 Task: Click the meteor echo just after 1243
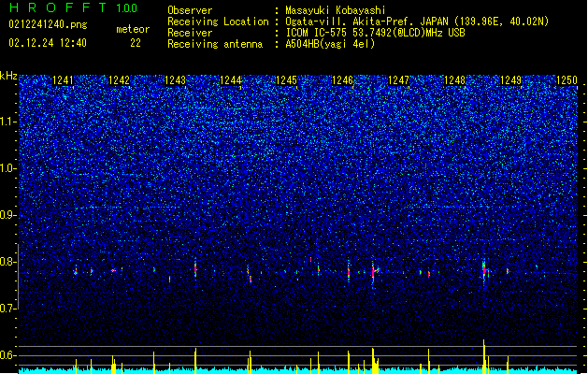(x=195, y=267)
